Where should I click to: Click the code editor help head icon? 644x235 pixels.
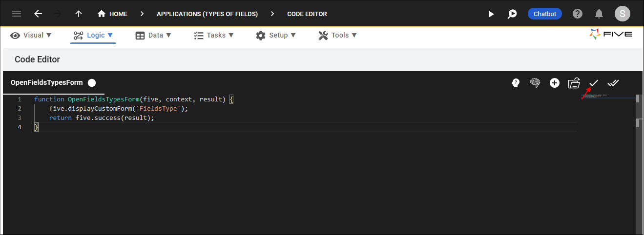pyautogui.click(x=515, y=83)
